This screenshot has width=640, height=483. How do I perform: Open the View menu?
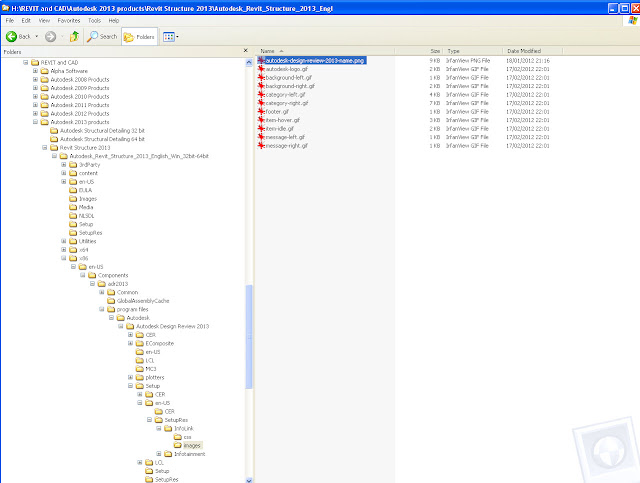point(44,20)
